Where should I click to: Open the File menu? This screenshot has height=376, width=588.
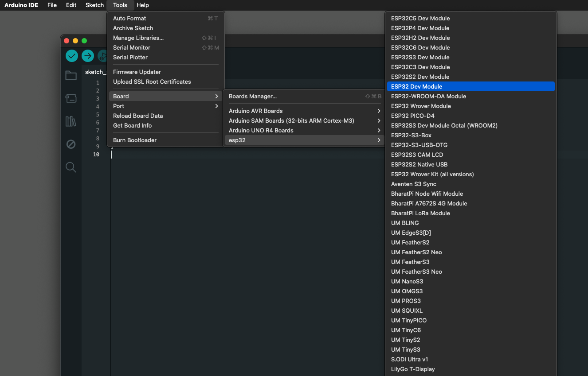coord(52,5)
